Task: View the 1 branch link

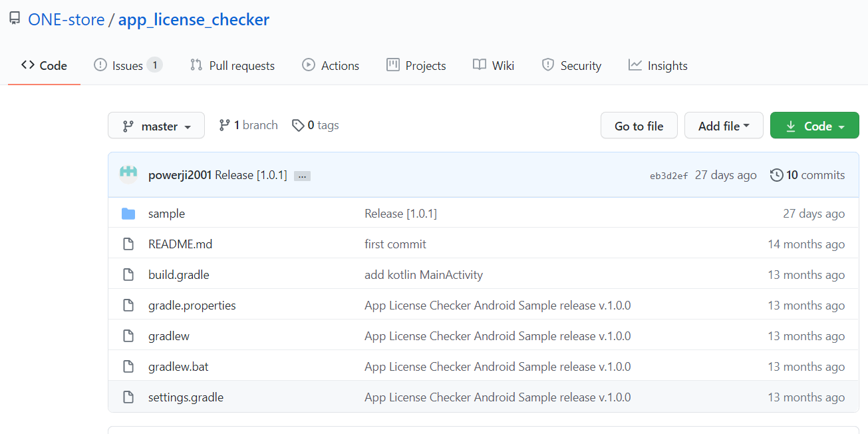Action: click(x=249, y=125)
